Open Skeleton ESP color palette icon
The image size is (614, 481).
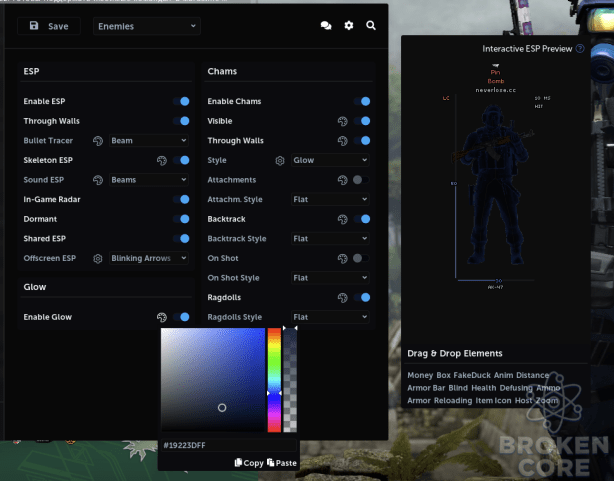162,160
